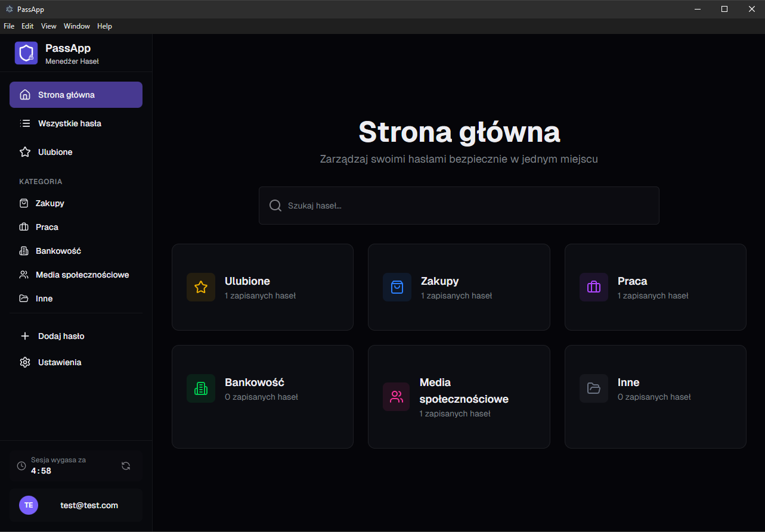Open the View menu
Image resolution: width=765 pixels, height=532 pixels.
tap(49, 26)
